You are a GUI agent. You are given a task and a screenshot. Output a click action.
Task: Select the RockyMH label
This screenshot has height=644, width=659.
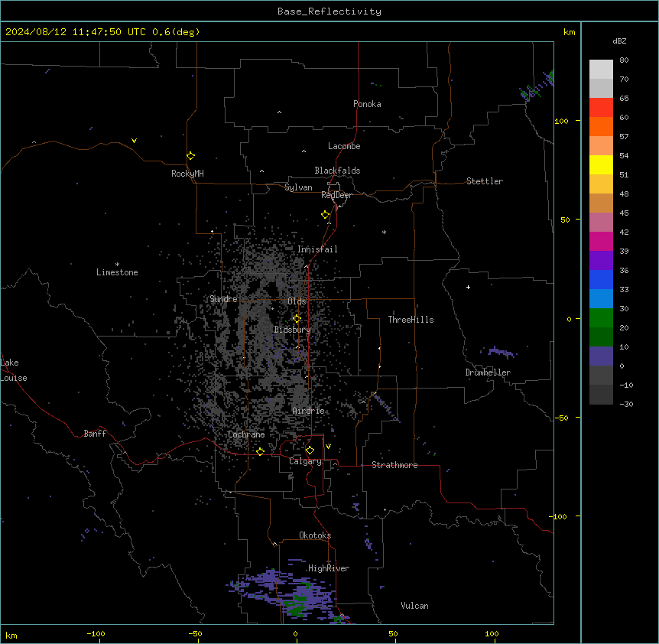point(187,174)
